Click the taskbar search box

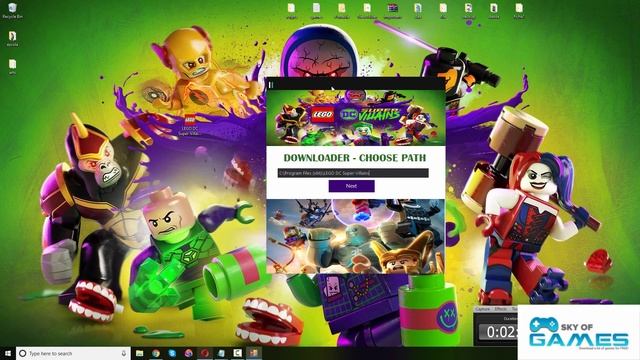tap(73, 353)
